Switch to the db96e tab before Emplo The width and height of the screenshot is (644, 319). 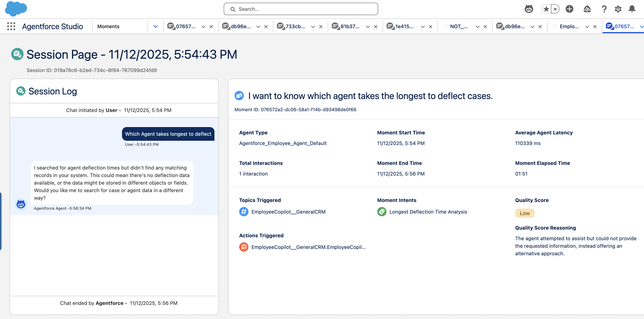[510, 26]
